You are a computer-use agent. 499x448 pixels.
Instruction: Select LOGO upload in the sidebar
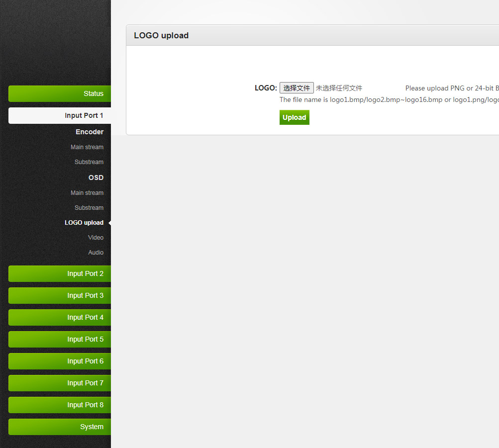click(x=84, y=223)
